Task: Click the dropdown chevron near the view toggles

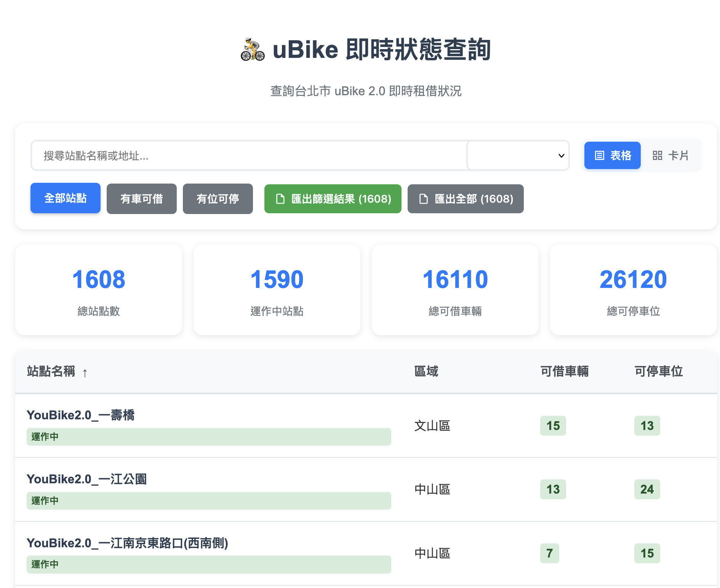Action: pos(562,155)
